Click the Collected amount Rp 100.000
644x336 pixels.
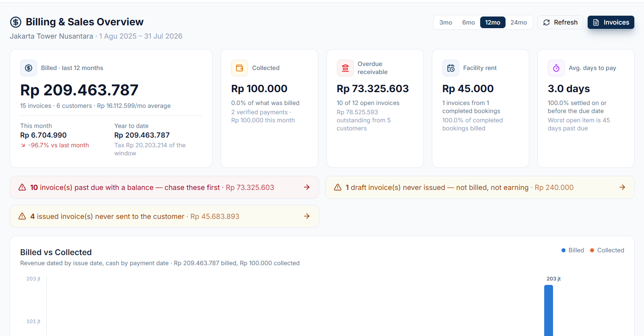point(259,89)
